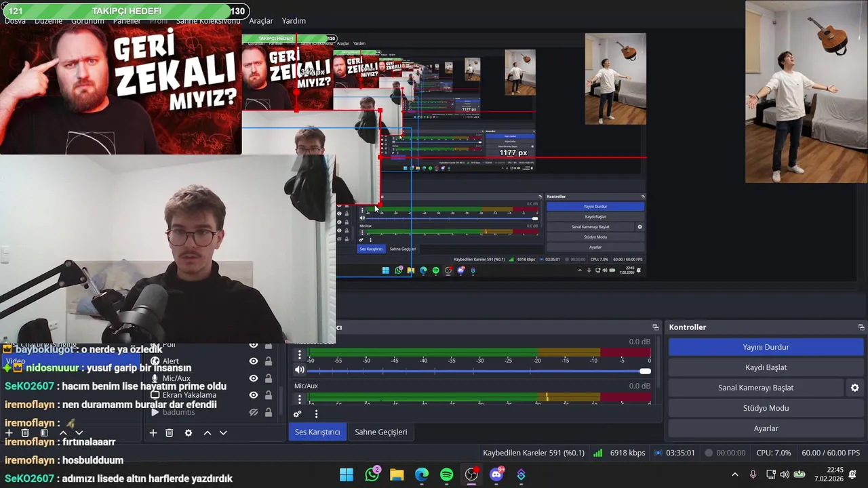Select the large guitar photo source in preview
The height and width of the screenshot is (488, 868).
(806, 91)
